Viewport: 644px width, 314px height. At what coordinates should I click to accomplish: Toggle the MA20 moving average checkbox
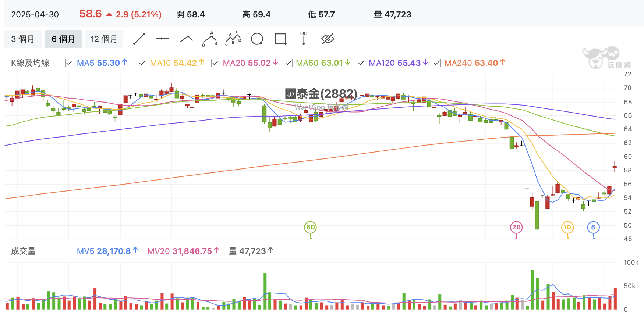[x=215, y=63]
